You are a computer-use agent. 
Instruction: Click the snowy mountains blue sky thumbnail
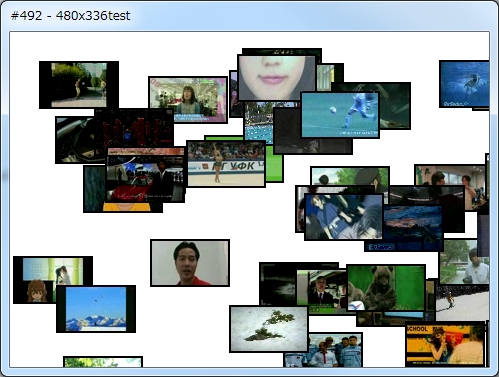(96, 309)
